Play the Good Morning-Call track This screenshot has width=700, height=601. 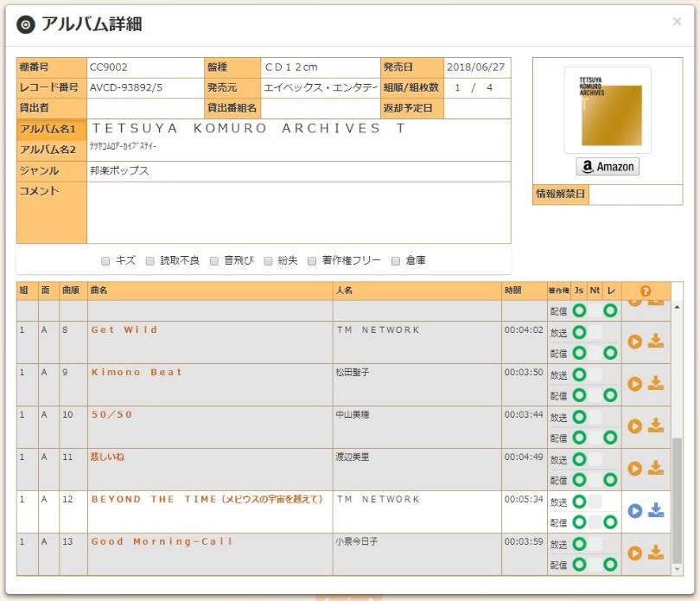(x=634, y=553)
